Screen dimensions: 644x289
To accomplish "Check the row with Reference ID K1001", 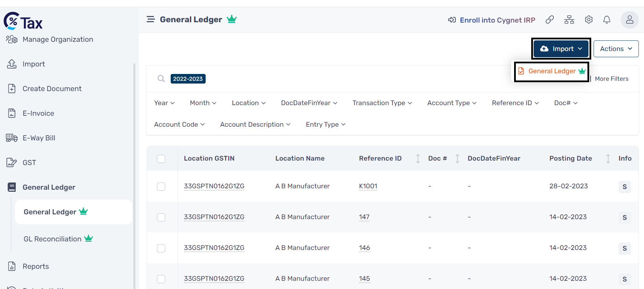I will [x=161, y=187].
